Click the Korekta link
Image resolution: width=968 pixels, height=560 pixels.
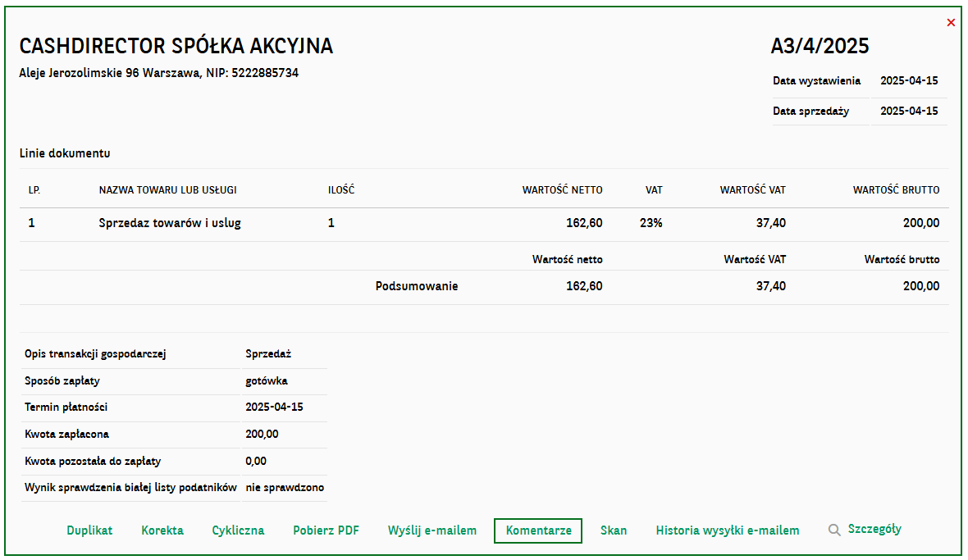tap(162, 530)
